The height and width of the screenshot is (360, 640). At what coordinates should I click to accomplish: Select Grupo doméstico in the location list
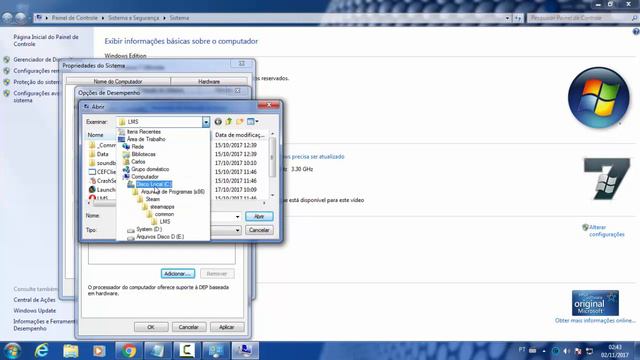pyautogui.click(x=150, y=169)
